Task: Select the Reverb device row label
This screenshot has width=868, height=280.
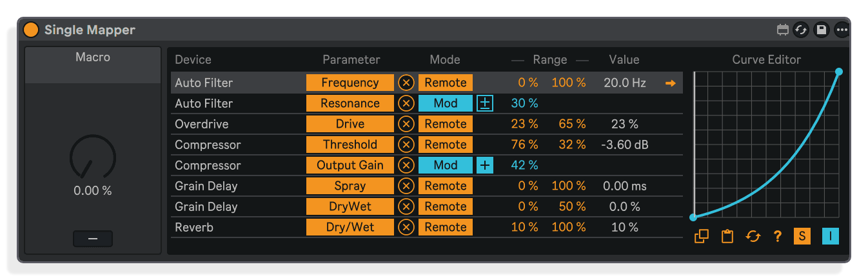Action: click(x=194, y=227)
